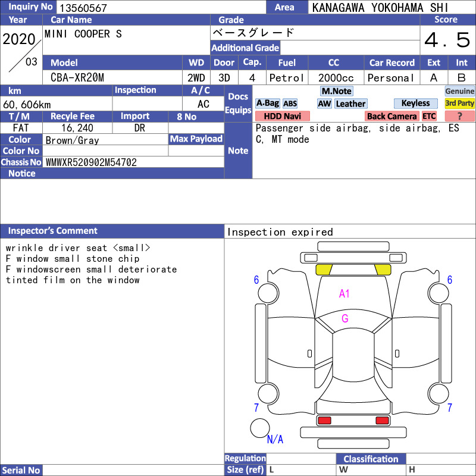This screenshot has width=476, height=476.
Task: Click the Leather equipment badge
Action: coord(350,104)
